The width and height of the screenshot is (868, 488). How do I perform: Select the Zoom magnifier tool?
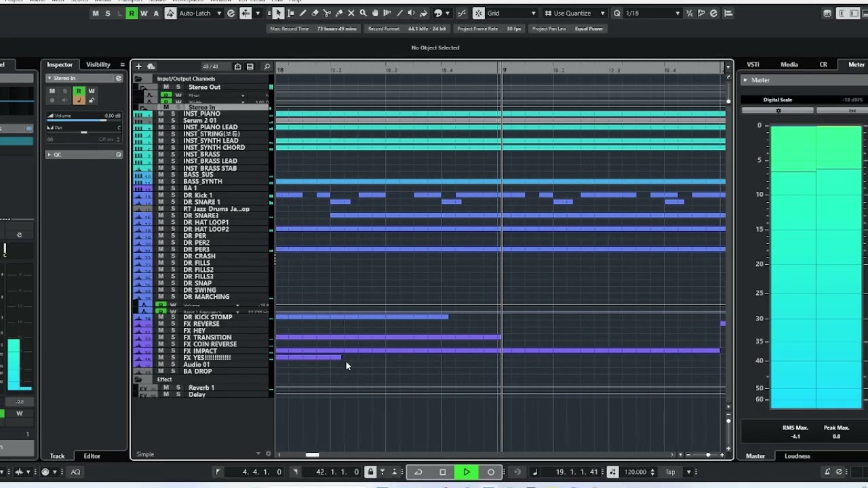363,13
